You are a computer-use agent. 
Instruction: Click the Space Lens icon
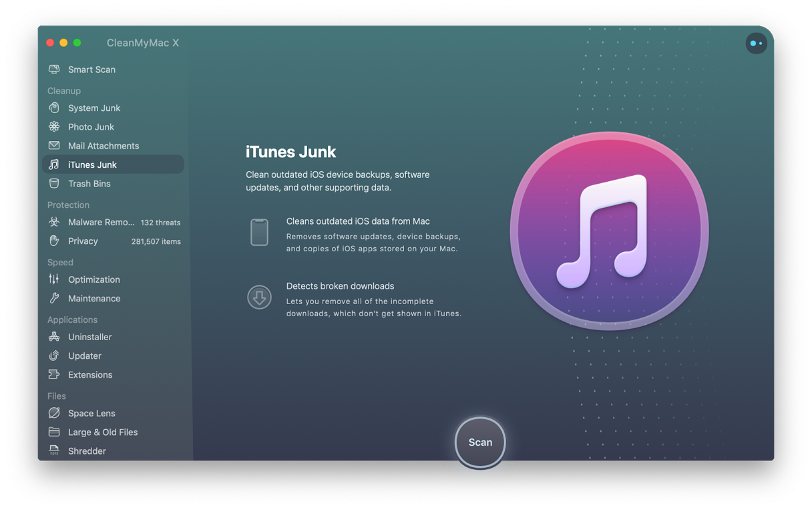point(54,413)
